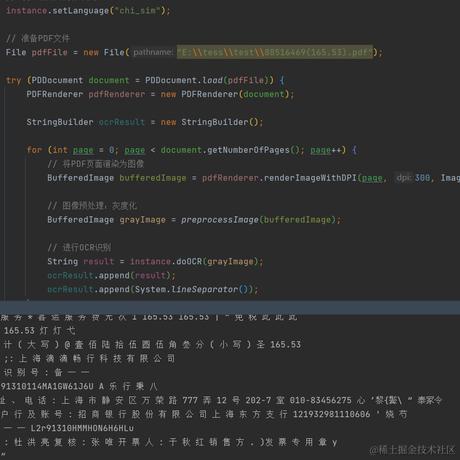Click the console line with 壹佰陆拾伍圆 amount
This screenshot has height=460, width=460.
[152, 345]
